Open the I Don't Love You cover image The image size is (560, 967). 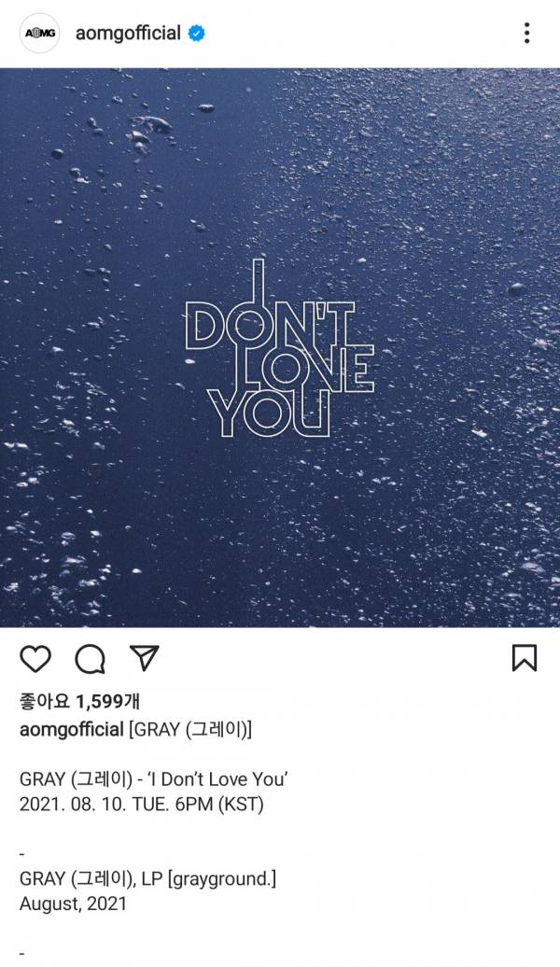pyautogui.click(x=280, y=347)
